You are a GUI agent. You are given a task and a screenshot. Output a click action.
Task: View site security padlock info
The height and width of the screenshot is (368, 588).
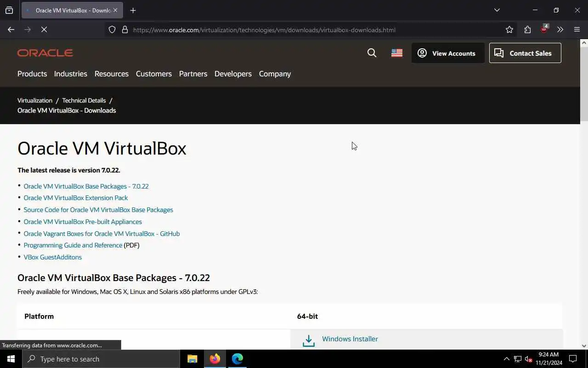click(124, 29)
